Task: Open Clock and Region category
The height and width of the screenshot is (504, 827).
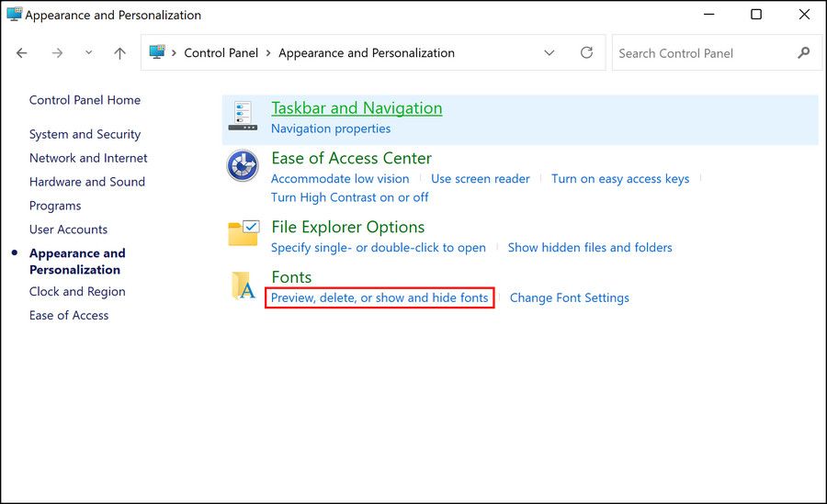Action: [77, 292]
